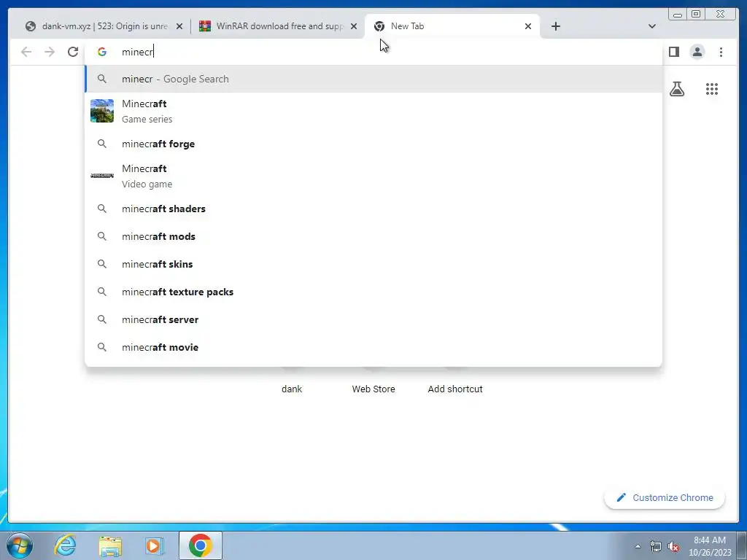Pick the 'minecraft shaders' suggestion

[373, 209]
